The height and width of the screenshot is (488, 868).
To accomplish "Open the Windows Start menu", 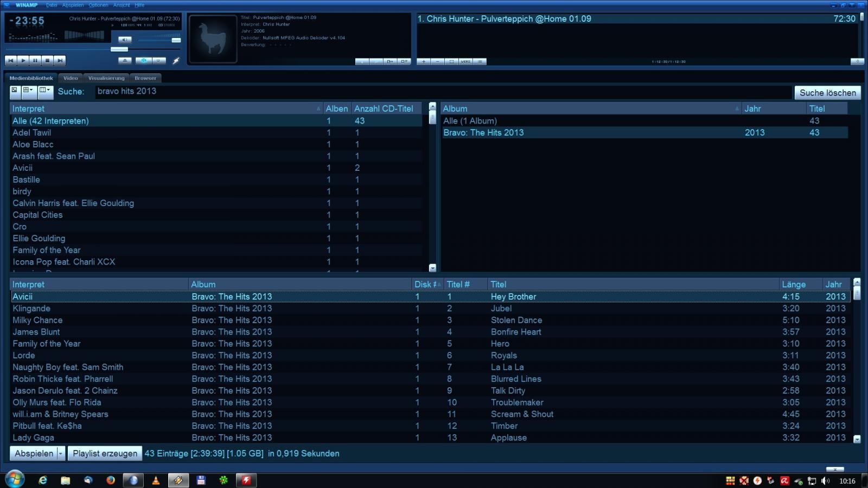I will (x=15, y=479).
